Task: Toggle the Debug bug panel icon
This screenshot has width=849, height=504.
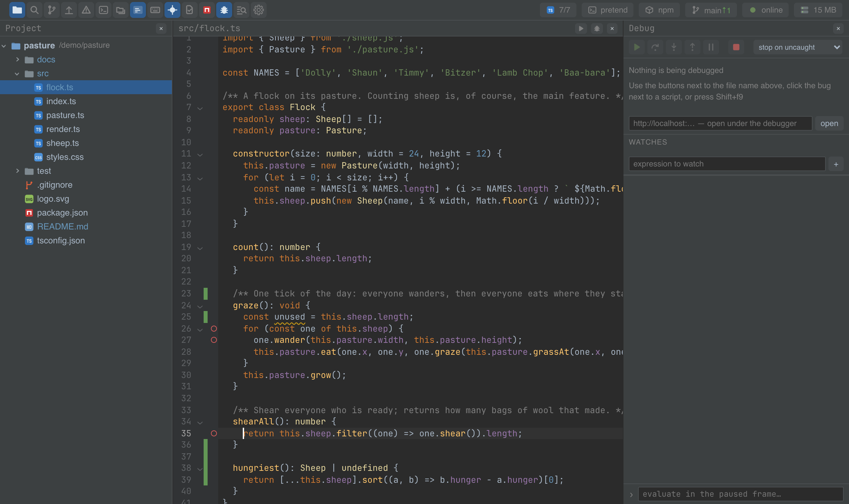Action: point(224,10)
